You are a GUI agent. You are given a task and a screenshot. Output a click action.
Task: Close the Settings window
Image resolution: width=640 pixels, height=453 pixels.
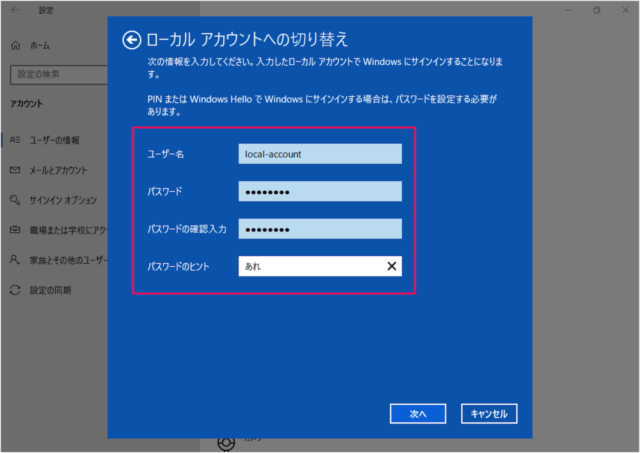click(x=625, y=10)
